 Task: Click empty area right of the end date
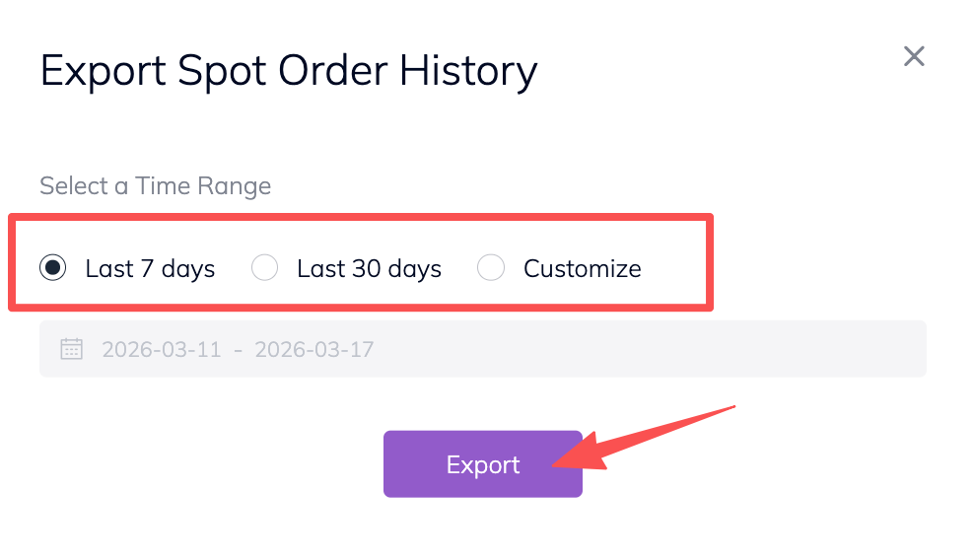tap(651, 349)
